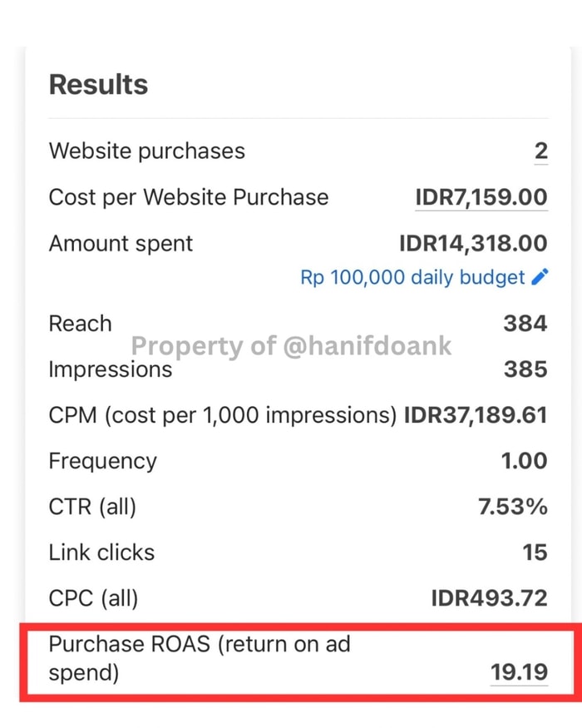Viewport: 582px width, 728px height.
Task: Click the Amount spent IDR14,318.00 value
Action: coord(473,243)
